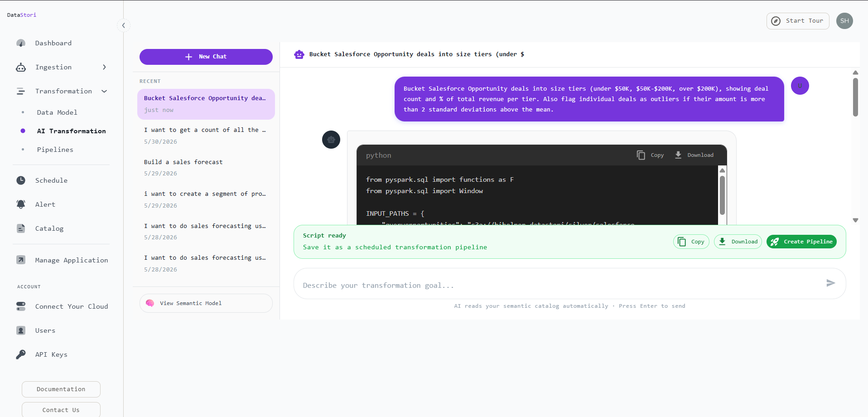
Task: Click the chat scrollbar up arrow
Action: [855, 73]
